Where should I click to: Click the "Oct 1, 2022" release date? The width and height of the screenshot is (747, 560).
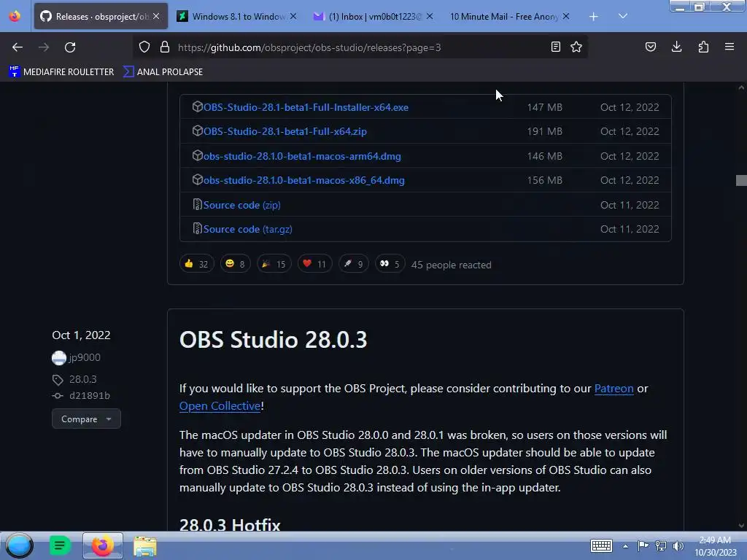81,335
